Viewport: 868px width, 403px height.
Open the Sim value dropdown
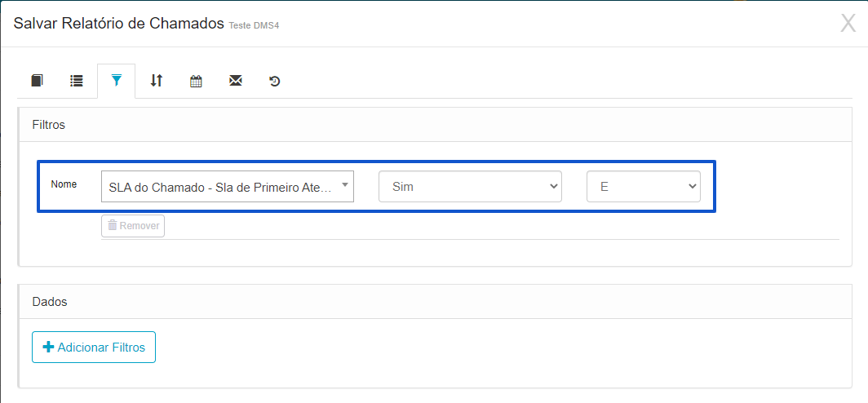[470, 187]
